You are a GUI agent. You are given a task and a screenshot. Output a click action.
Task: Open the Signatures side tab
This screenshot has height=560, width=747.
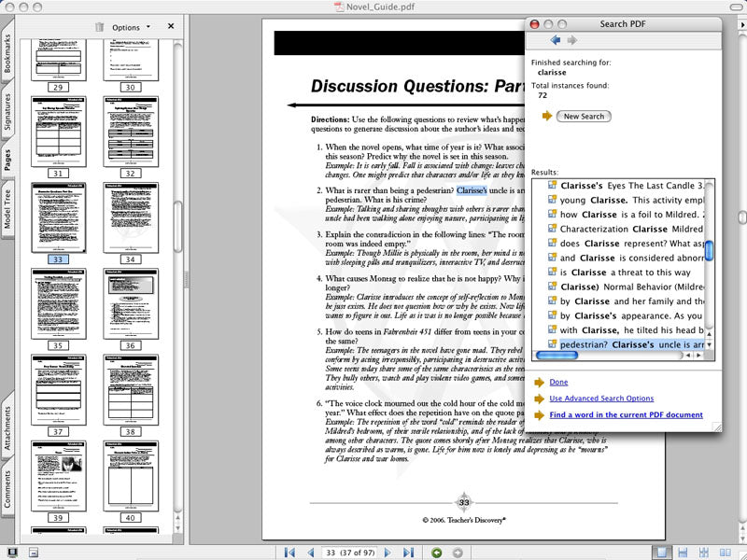tap(8, 116)
